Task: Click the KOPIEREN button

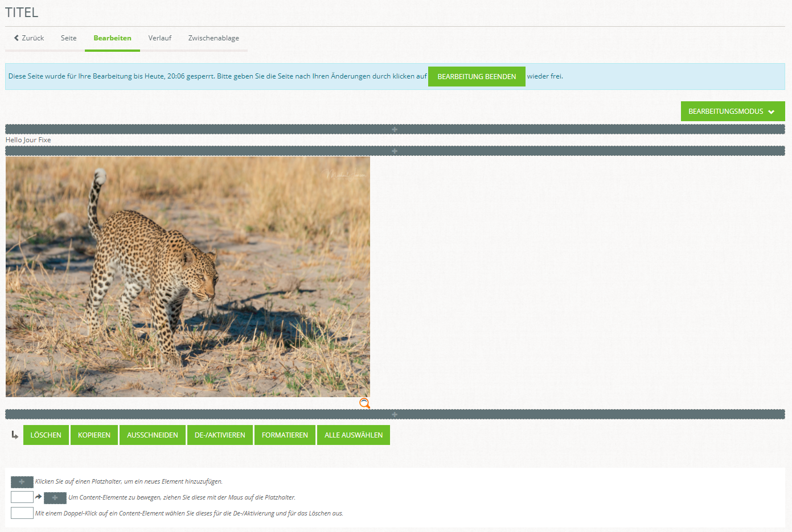Action: tap(94, 435)
